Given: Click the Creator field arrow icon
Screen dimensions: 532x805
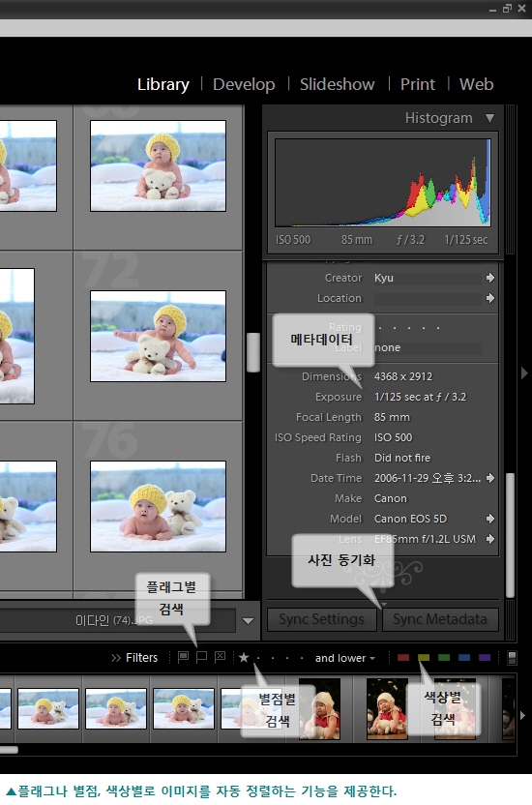Looking at the screenshot, I should (x=490, y=278).
